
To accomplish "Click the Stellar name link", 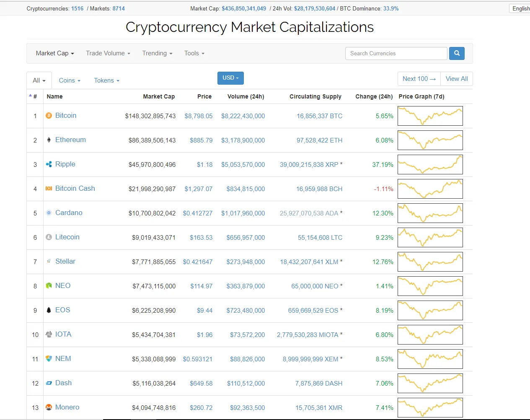I will 65,262.
